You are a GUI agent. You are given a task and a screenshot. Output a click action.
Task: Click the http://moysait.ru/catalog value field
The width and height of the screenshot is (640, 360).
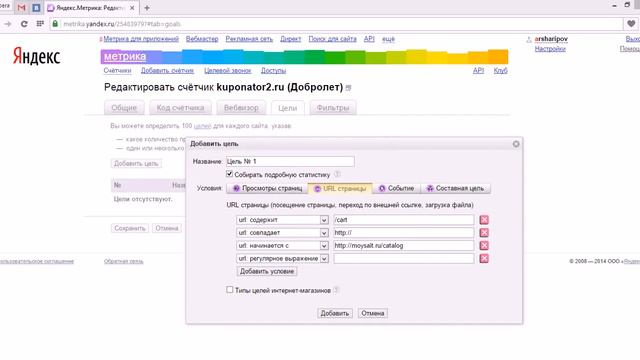point(403,246)
